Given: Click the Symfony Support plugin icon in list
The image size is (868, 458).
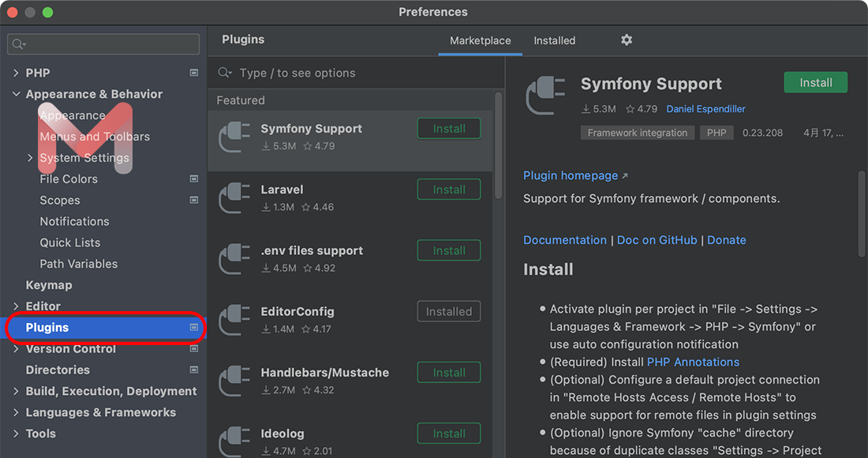Looking at the screenshot, I should pyautogui.click(x=234, y=137).
